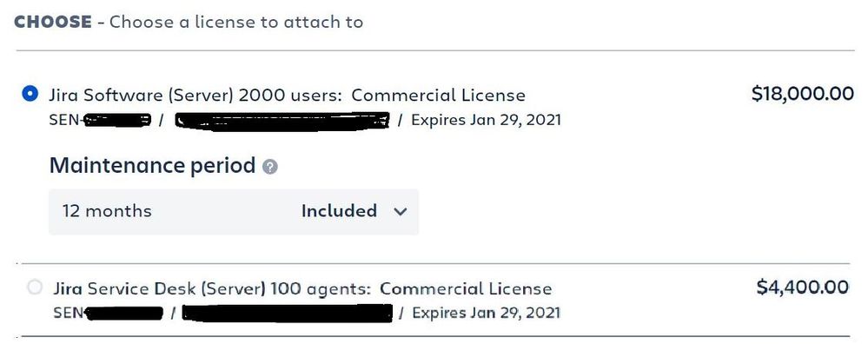The height and width of the screenshot is (344, 868).
Task: Click the redacted license key for Jira Software
Action: (282, 121)
